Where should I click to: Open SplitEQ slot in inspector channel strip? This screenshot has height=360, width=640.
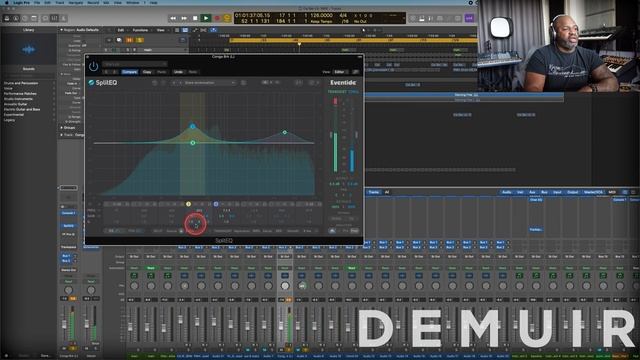click(68, 226)
